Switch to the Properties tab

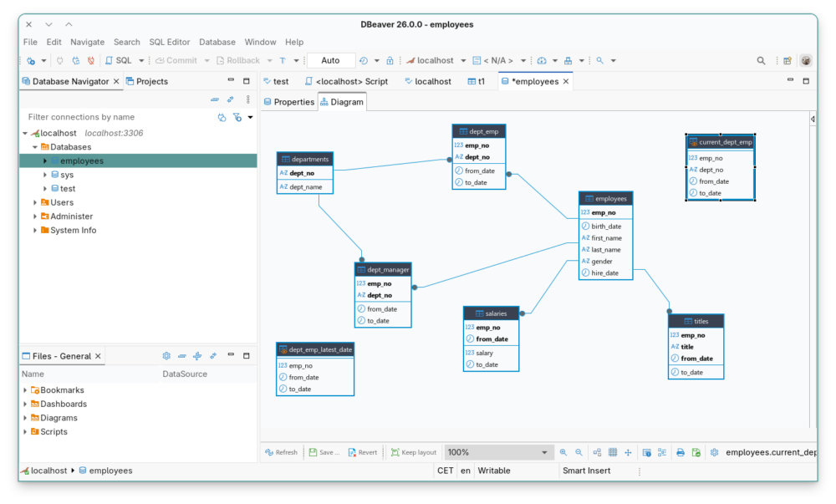coord(289,102)
